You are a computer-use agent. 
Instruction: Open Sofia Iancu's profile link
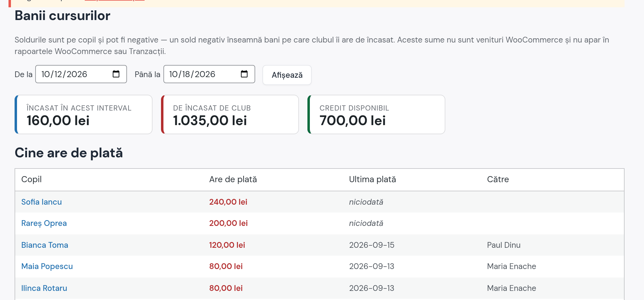click(x=42, y=202)
